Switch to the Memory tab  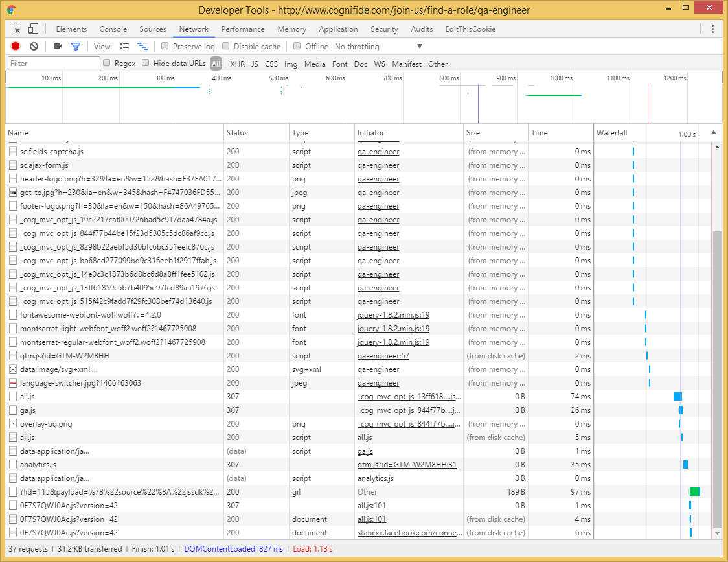(291, 29)
